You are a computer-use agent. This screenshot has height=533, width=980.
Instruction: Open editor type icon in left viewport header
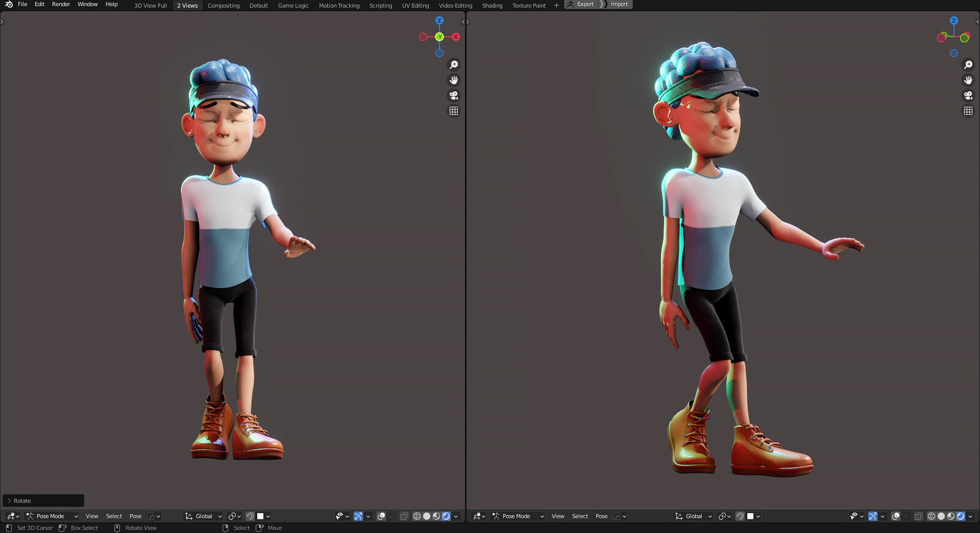13,516
